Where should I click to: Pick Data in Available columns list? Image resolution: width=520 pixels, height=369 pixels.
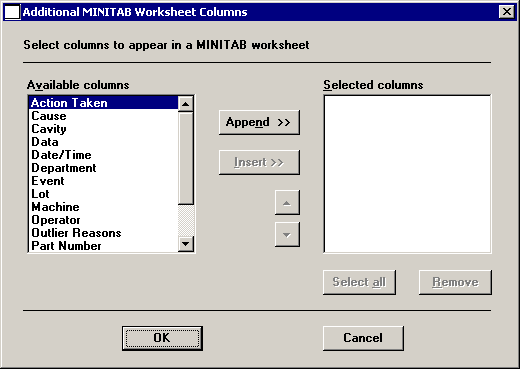(104, 142)
